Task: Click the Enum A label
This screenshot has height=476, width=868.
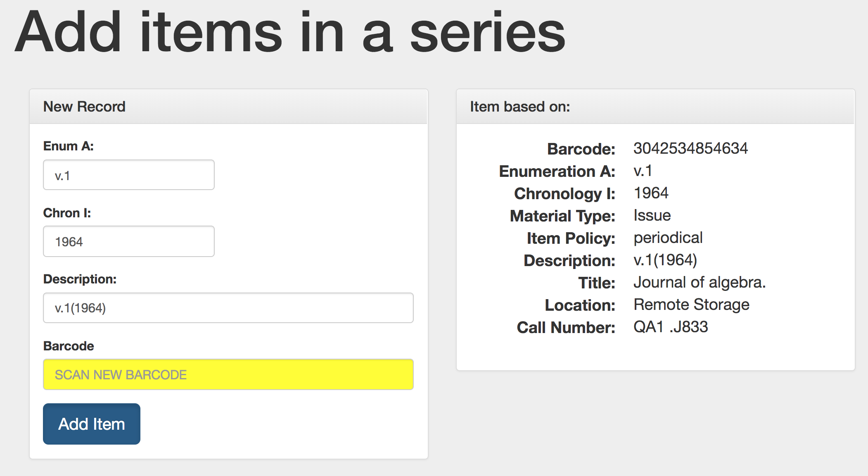Action: pyautogui.click(x=69, y=146)
